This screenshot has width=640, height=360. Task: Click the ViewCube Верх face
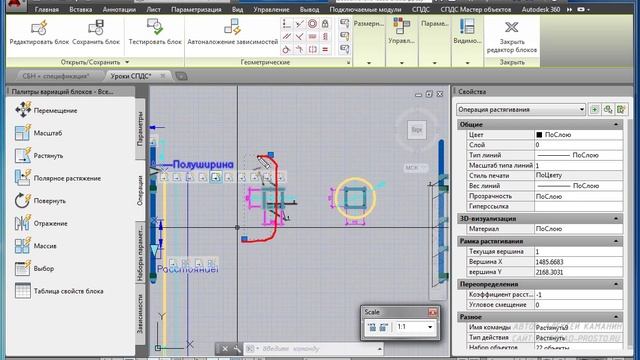tap(416, 130)
